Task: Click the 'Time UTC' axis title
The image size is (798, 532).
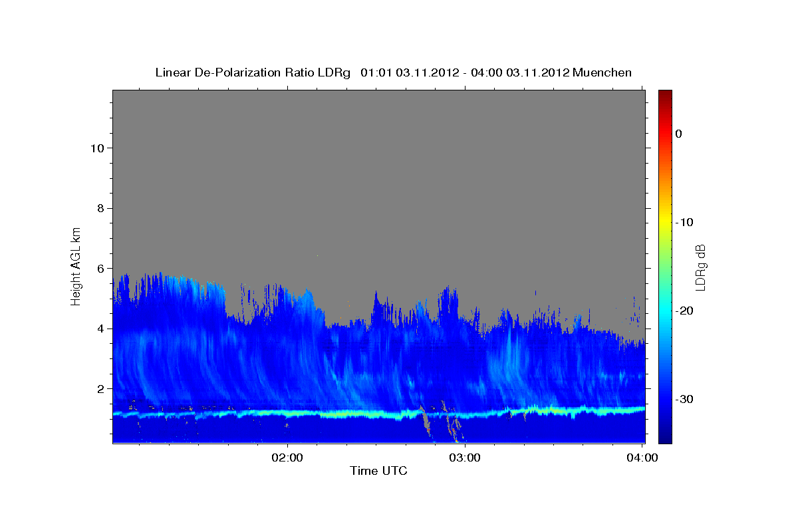Action: [378, 471]
